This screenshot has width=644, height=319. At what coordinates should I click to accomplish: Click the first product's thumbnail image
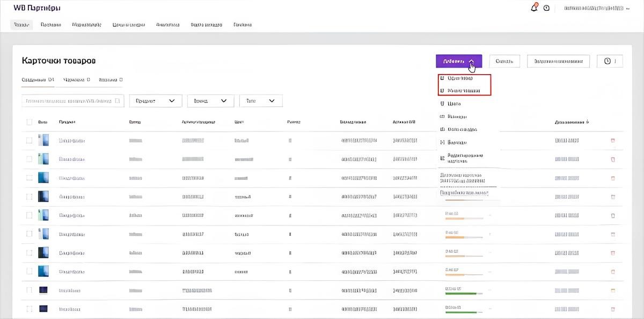pos(43,141)
